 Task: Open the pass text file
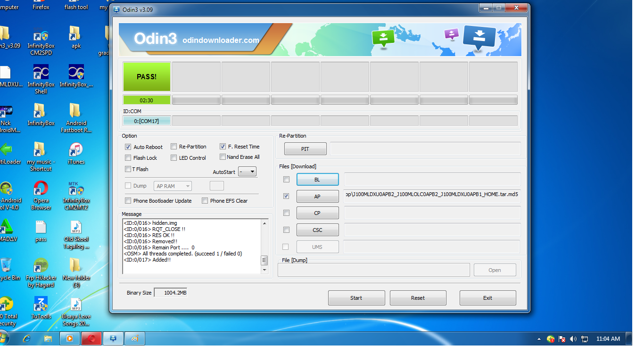pos(41,231)
